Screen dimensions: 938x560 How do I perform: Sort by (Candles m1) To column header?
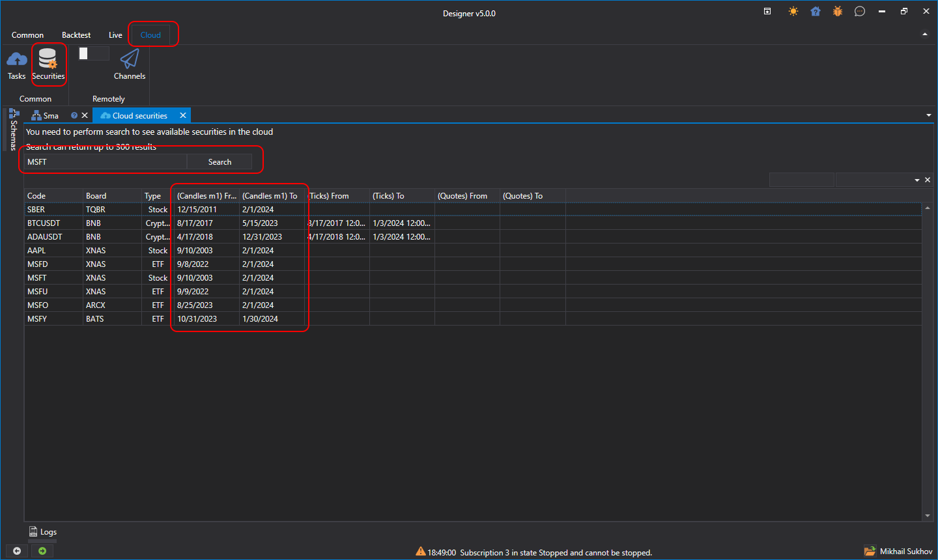pos(272,196)
